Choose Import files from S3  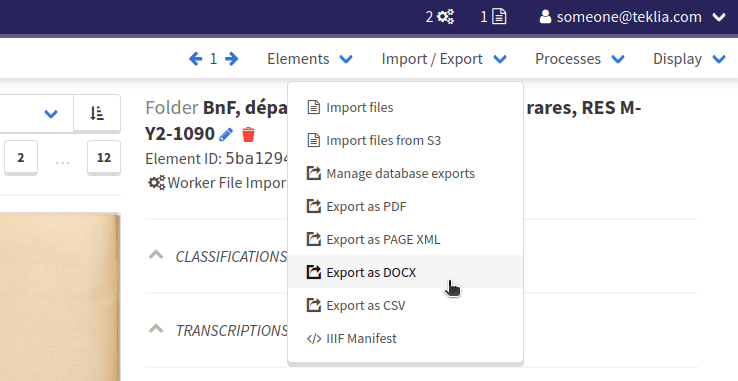pyautogui.click(x=405, y=140)
